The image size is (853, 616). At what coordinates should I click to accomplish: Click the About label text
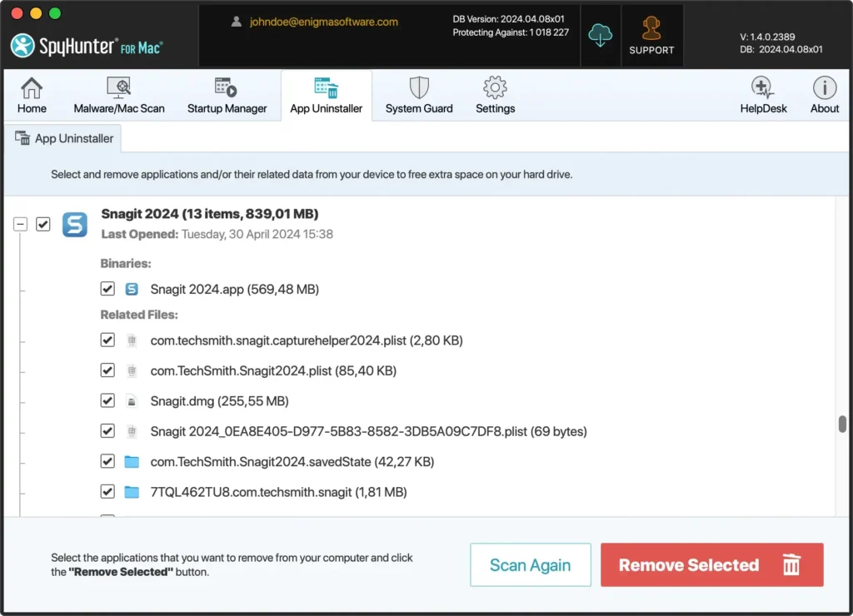(x=824, y=108)
